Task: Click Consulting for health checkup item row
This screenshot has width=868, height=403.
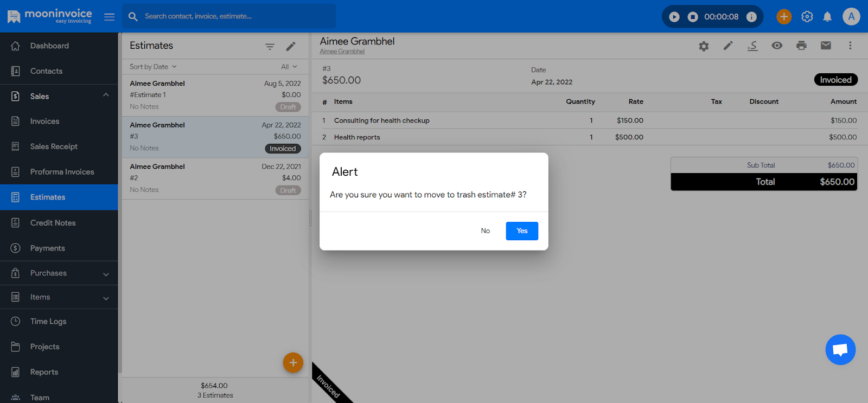Action: (589, 120)
